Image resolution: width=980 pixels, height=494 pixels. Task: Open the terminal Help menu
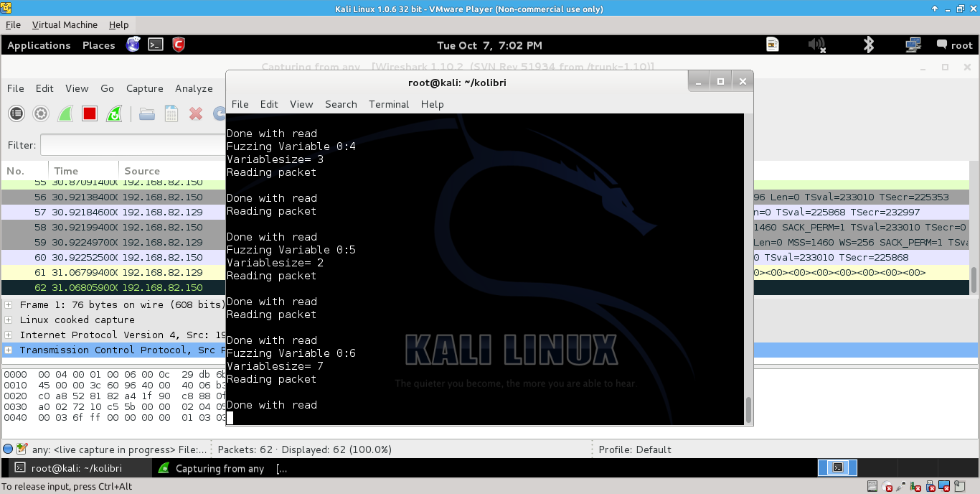pyautogui.click(x=432, y=104)
